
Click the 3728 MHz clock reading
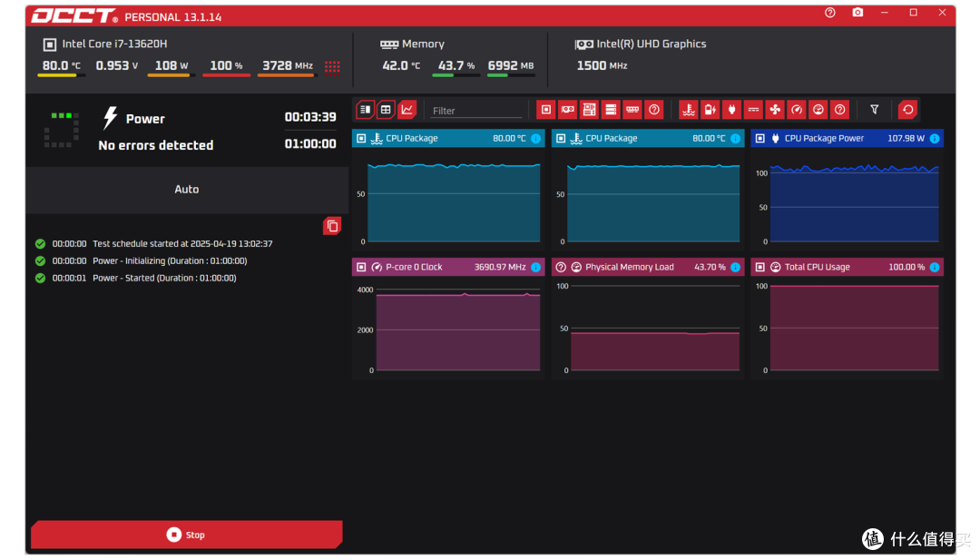pos(288,65)
